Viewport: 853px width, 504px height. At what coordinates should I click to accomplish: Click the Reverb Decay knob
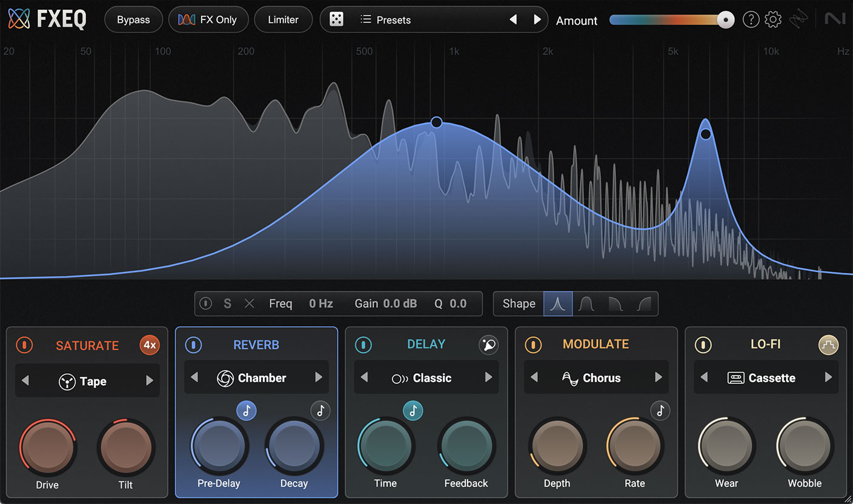click(294, 446)
